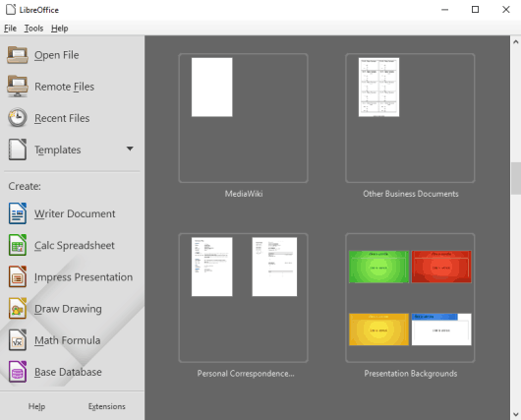Open the Other Business Documents folder
Screen dimensions: 521x420
(x=410, y=118)
